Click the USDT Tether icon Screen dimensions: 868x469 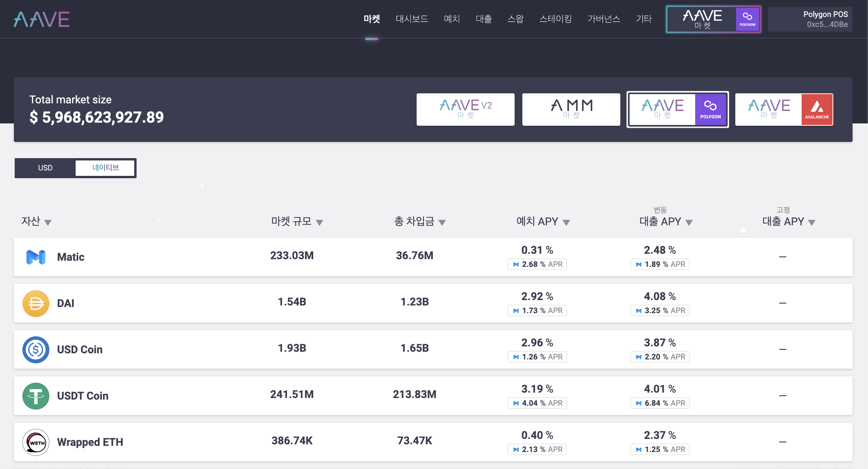coord(36,396)
